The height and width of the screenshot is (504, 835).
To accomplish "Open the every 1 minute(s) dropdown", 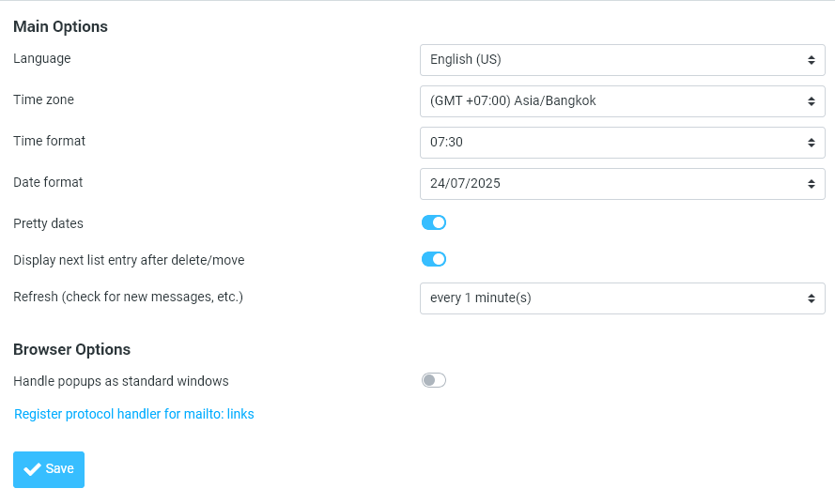I will [611, 298].
